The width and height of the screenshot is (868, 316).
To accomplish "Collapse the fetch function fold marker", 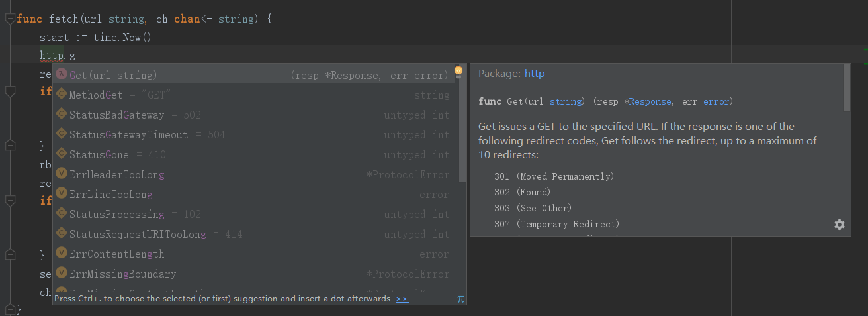I will coord(9,19).
